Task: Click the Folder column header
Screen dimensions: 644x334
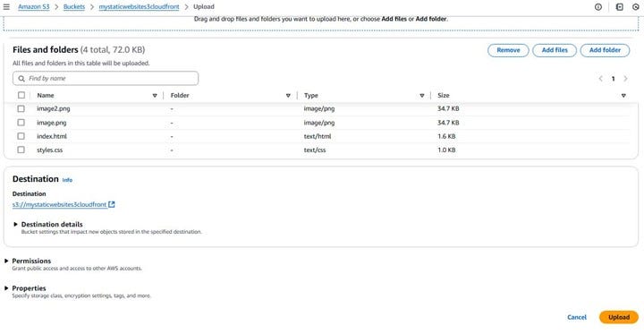Action: [180, 96]
